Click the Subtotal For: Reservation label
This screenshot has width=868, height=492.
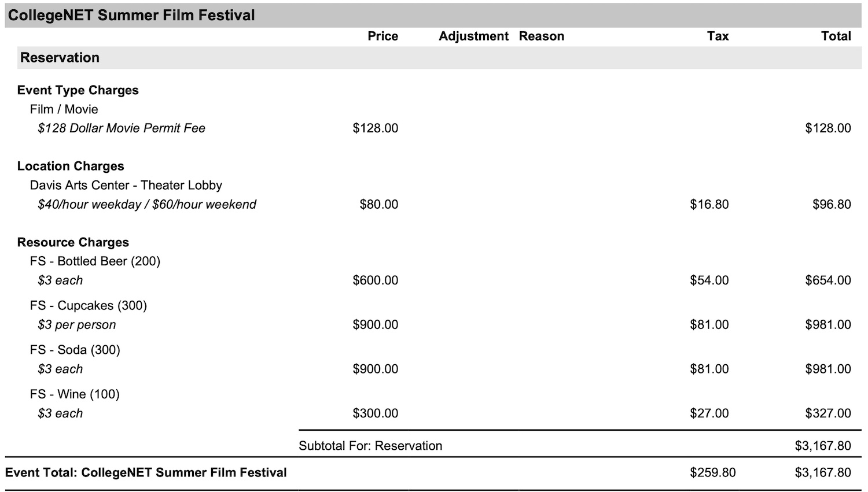(x=370, y=446)
